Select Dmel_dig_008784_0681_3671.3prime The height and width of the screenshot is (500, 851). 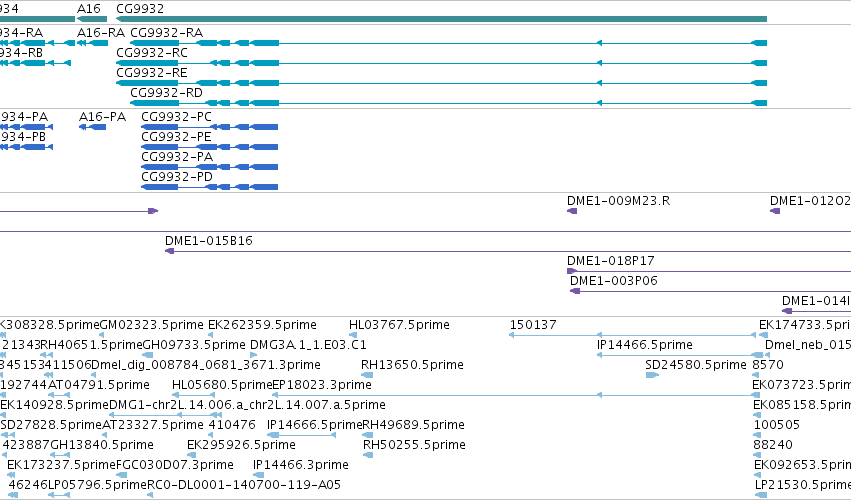(x=206, y=365)
